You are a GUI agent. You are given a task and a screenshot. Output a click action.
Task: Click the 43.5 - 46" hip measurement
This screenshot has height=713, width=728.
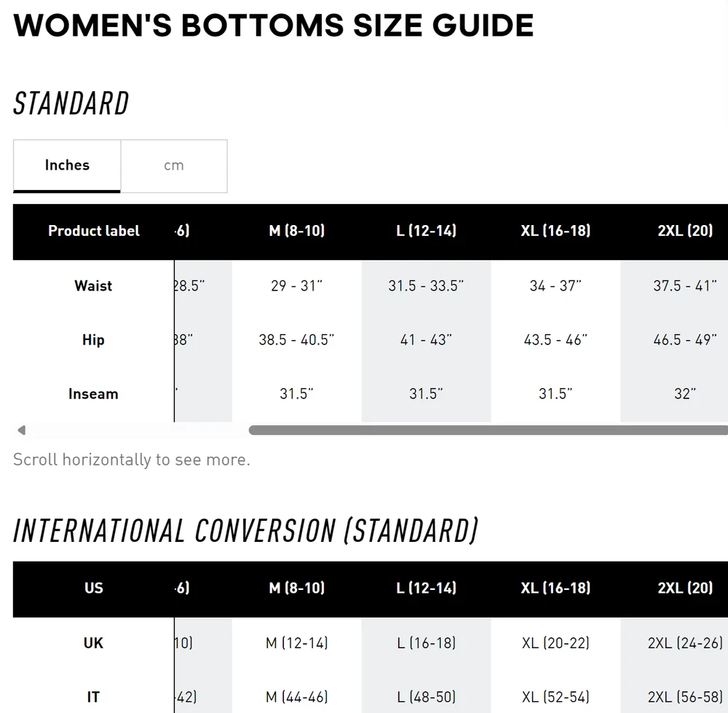pyautogui.click(x=555, y=339)
